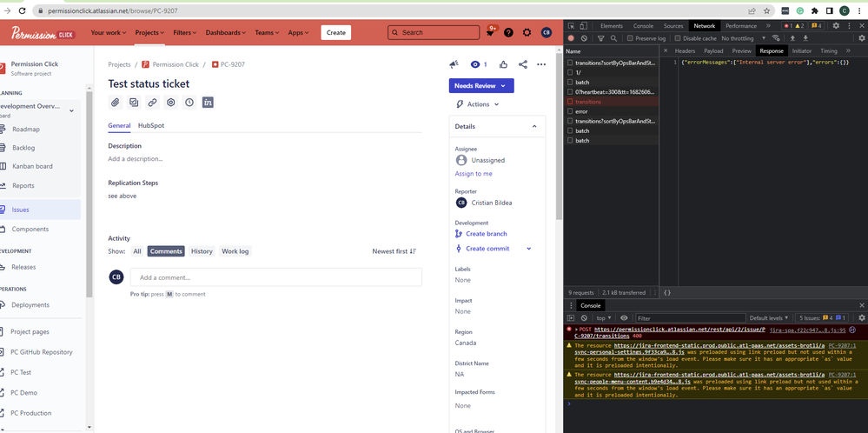Viewport: 868px width, 433px height.
Task: Open No throttling dropdown
Action: pyautogui.click(x=744, y=38)
